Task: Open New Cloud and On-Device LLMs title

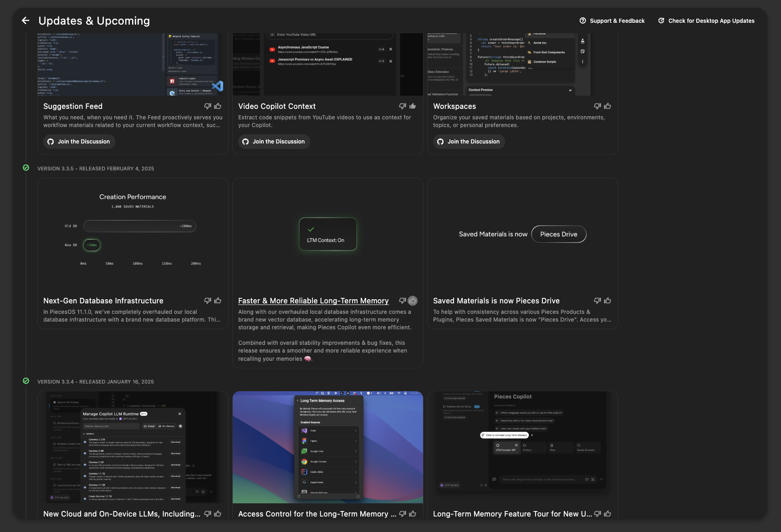Action: 122,514
